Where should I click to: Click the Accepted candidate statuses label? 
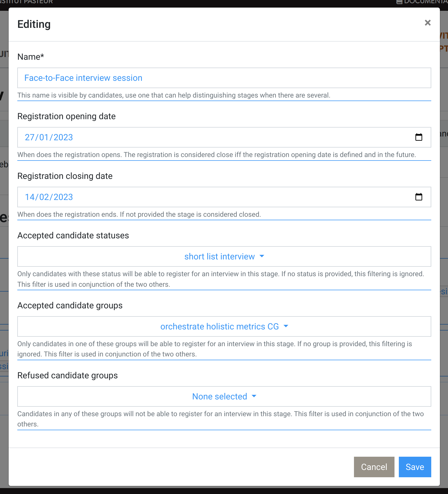73,235
